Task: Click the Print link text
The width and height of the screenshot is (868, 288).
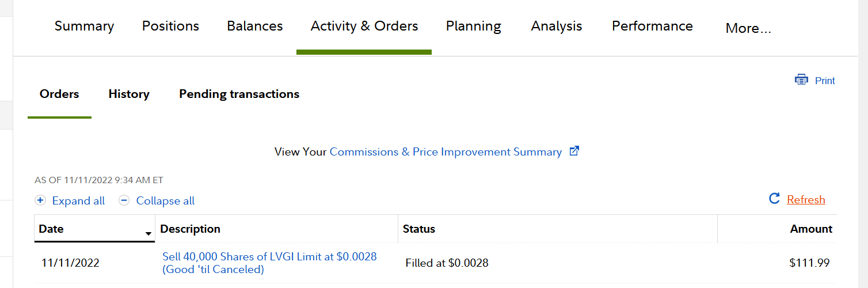Action: 825,81
